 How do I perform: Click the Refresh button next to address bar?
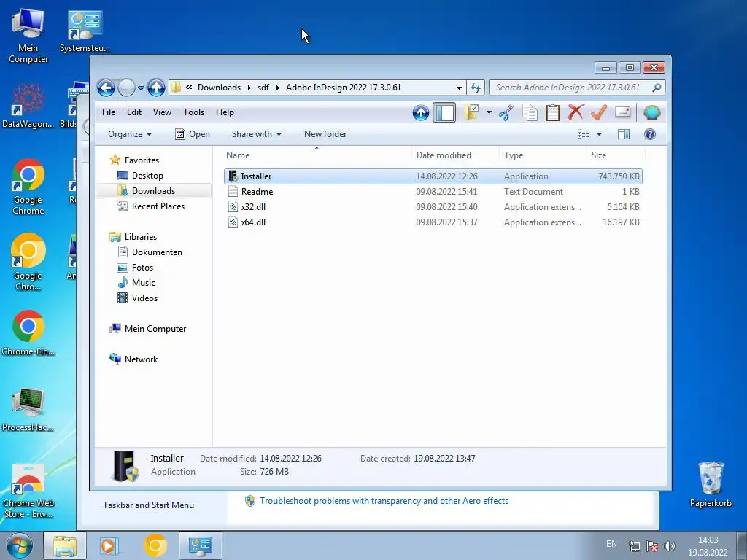(476, 87)
